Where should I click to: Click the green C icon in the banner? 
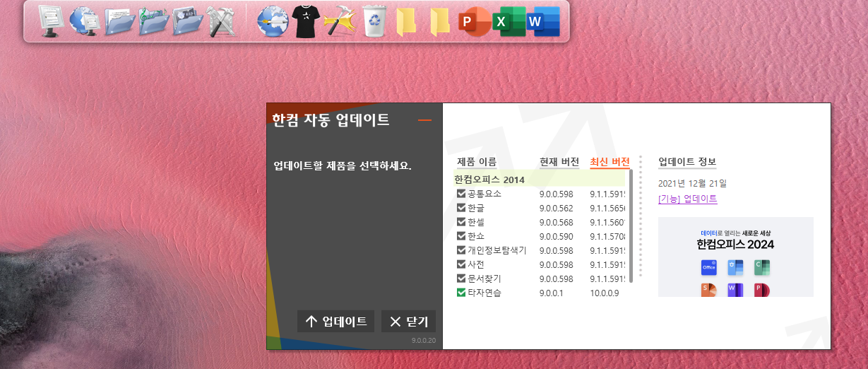(x=762, y=267)
